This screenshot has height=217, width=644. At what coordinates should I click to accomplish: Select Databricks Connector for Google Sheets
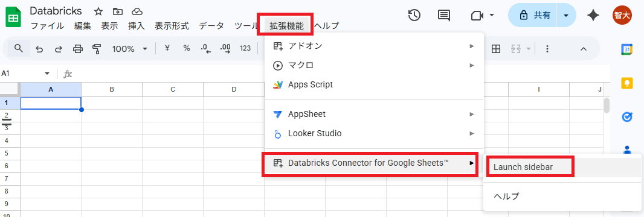(374, 163)
